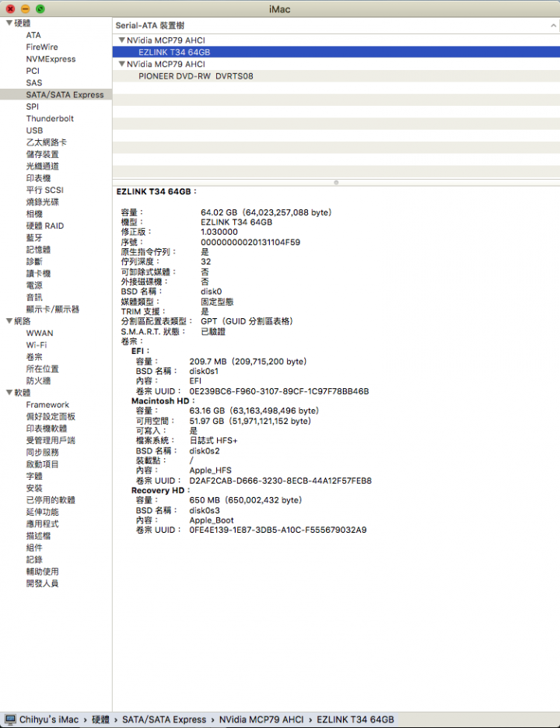Select 安裝 installations item

(x=34, y=488)
